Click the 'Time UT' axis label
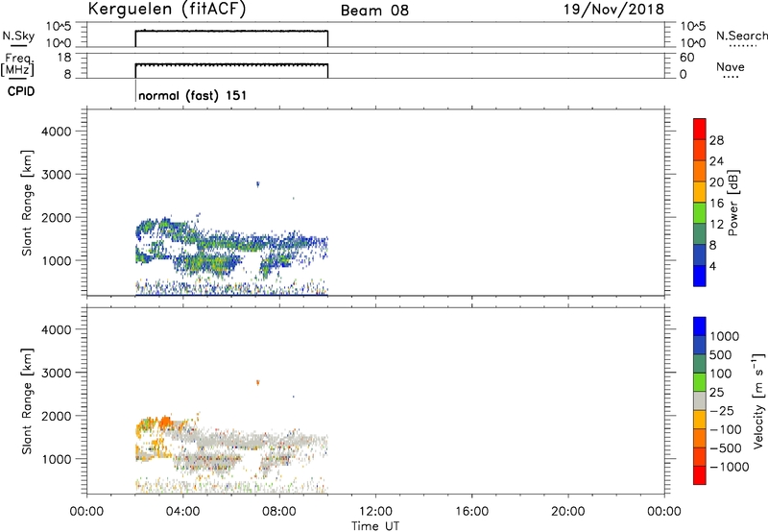The height and width of the screenshot is (532, 768). (375, 526)
